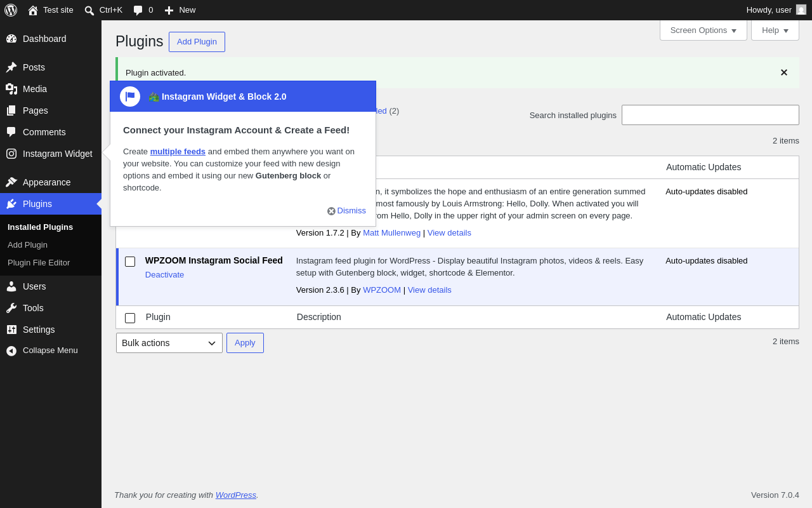Follow the multiple feeds link

tap(178, 151)
